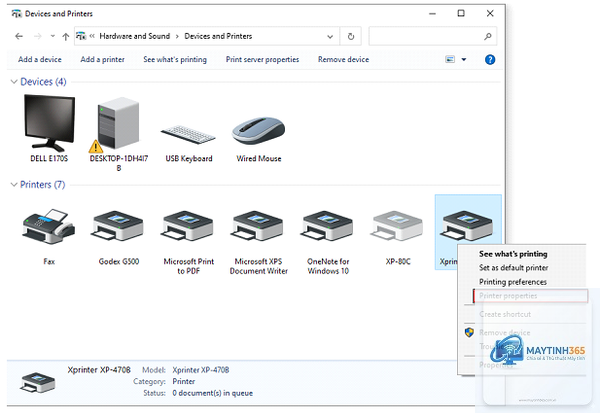Click the address bar control panel icon
The image size is (600, 413).
[81, 36]
